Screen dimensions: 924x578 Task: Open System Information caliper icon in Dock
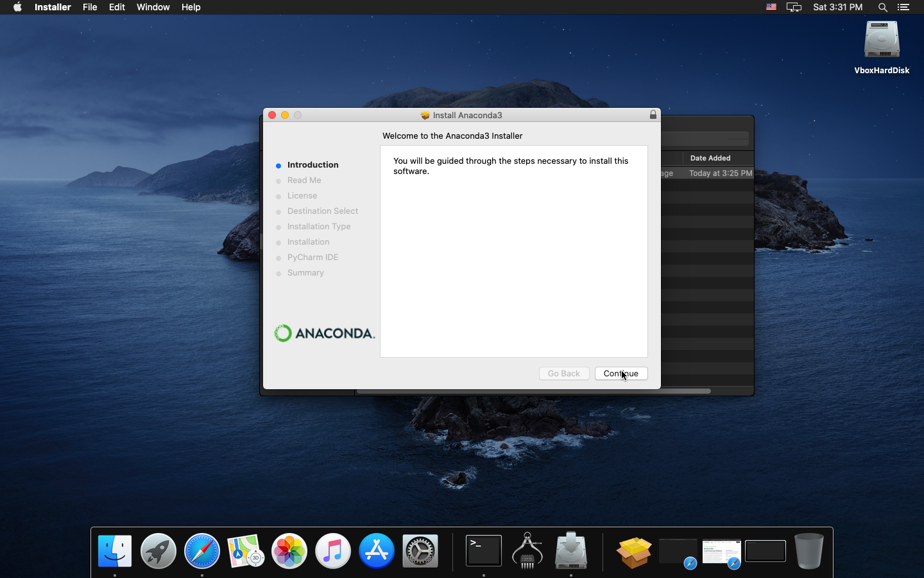[x=527, y=551]
